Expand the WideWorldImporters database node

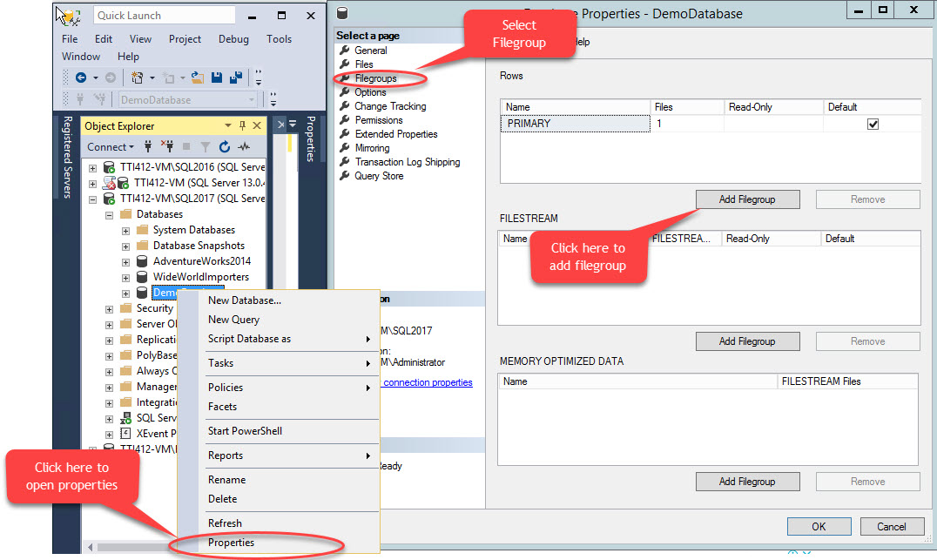pos(125,278)
